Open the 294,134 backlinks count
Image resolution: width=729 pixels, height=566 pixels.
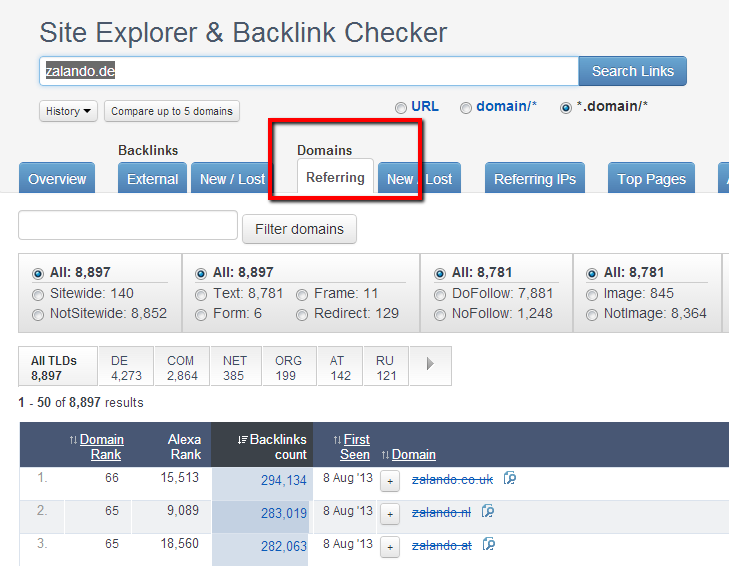(284, 480)
